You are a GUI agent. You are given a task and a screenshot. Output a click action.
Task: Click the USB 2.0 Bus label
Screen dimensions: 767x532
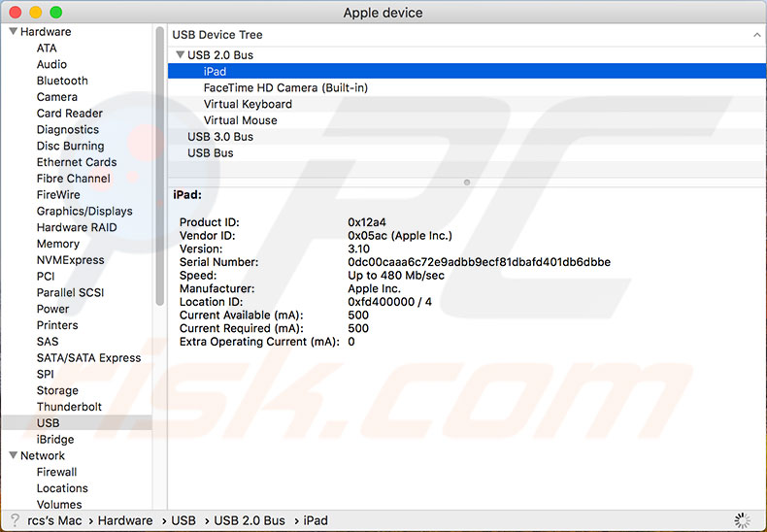pos(220,54)
